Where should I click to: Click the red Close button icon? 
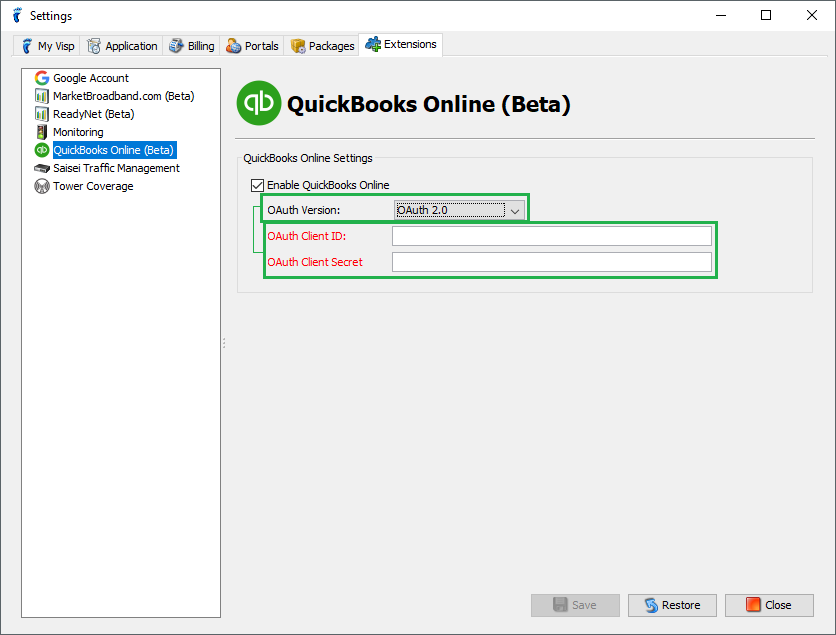[x=753, y=605]
